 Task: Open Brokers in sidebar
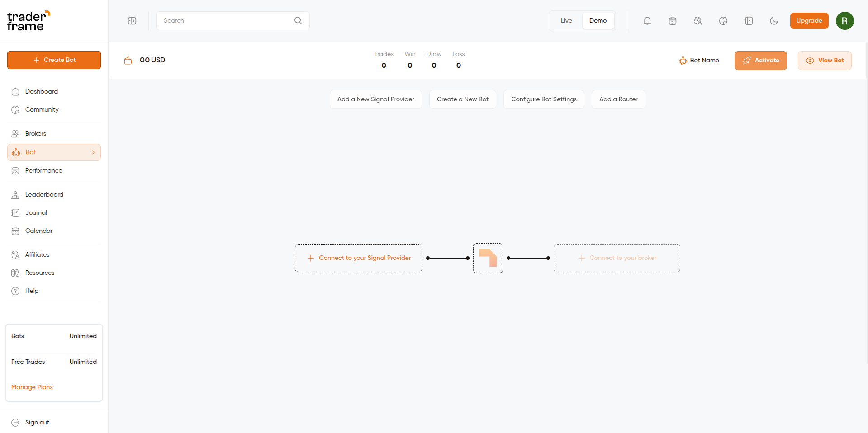coord(54,133)
